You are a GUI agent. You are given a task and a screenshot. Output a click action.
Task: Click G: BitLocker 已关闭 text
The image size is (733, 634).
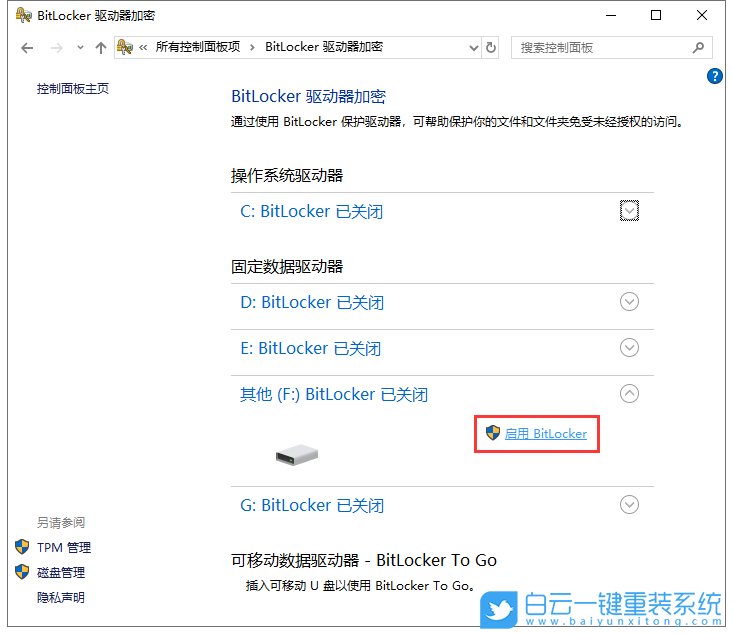coord(312,505)
